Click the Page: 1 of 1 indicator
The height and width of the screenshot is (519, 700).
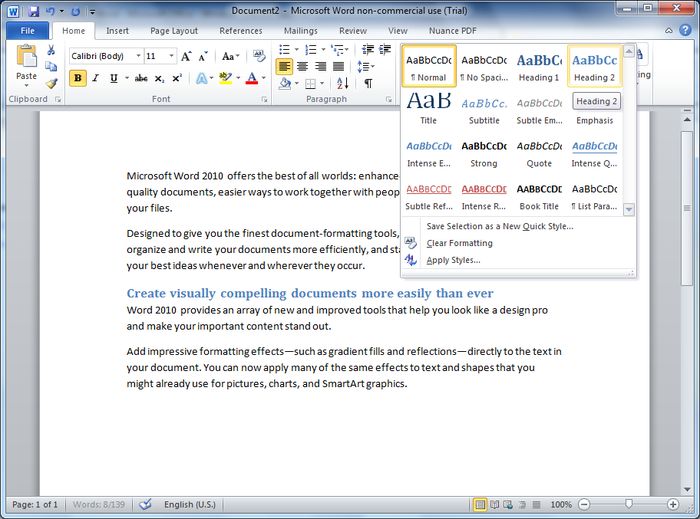[x=35, y=505]
